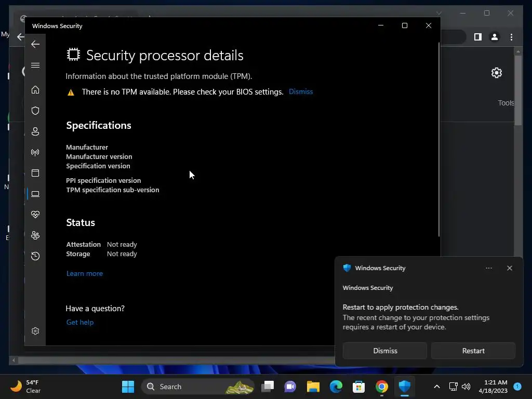Open the Learn more link
This screenshot has height=399, width=532.
coord(85,273)
